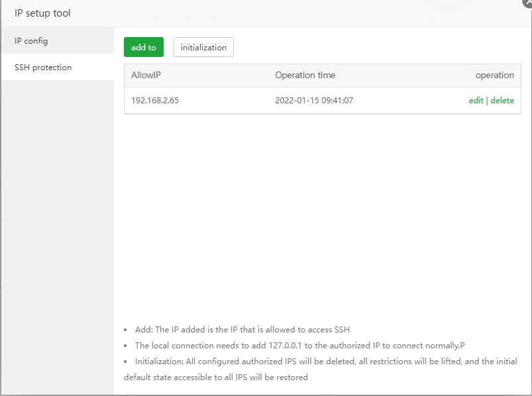Click the empty sidebar area below SSH protection
Image resolution: width=532 pixels, height=396 pixels.
tap(57, 232)
